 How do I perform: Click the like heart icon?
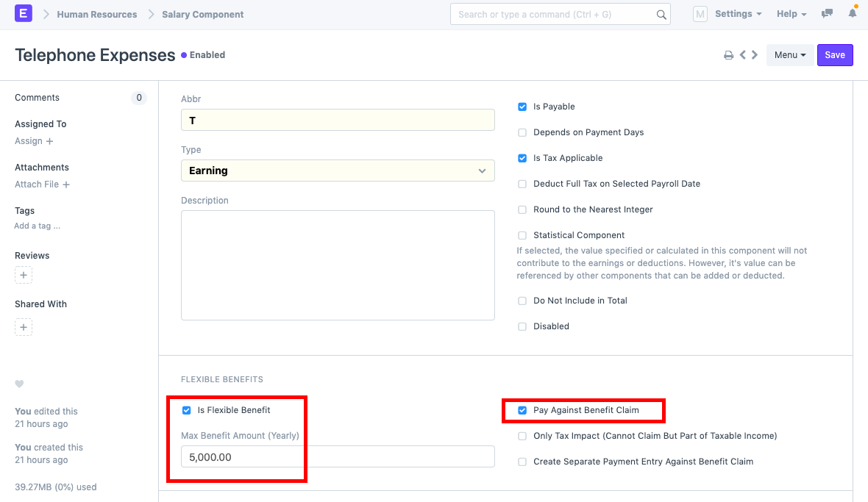20,384
